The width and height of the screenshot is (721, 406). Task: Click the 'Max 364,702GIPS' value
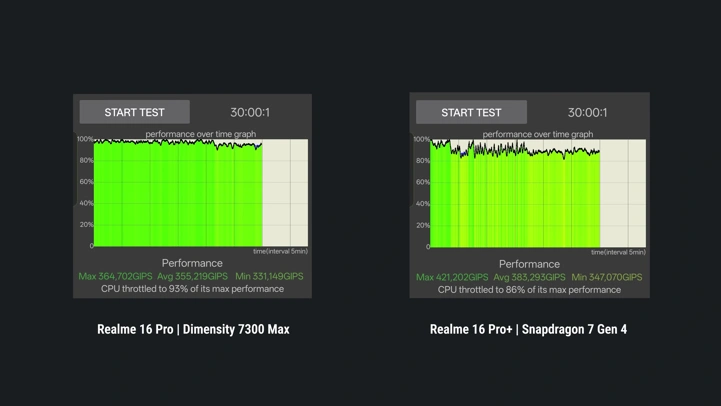[x=115, y=276]
